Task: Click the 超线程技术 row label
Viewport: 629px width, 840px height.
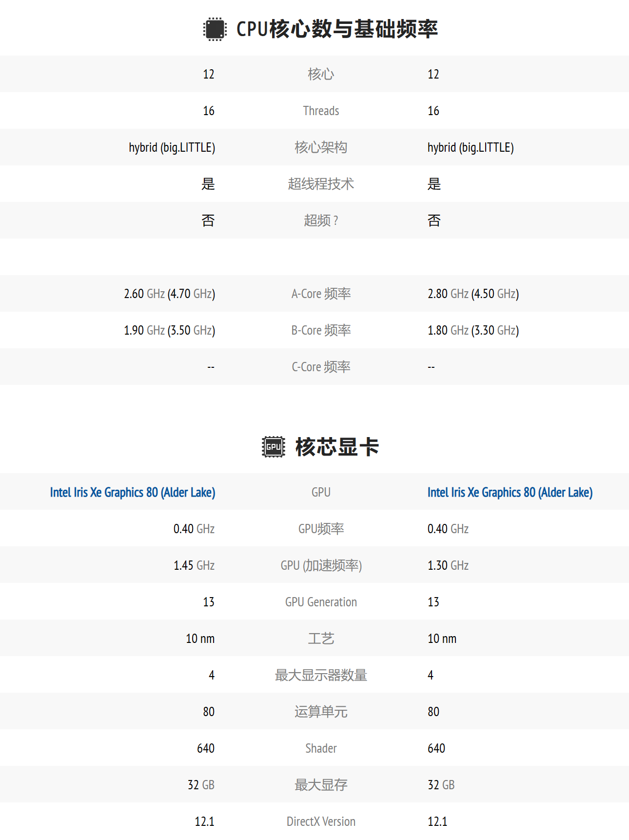Action: coord(321,184)
